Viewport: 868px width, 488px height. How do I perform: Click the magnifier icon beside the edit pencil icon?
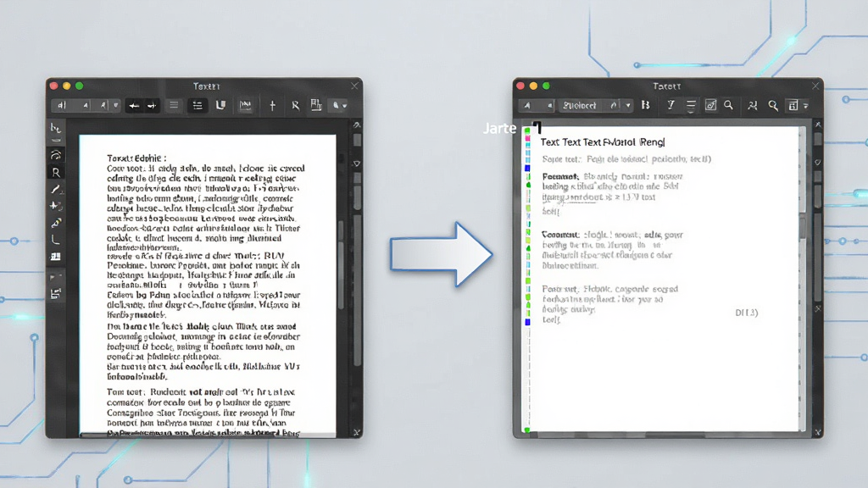point(728,105)
